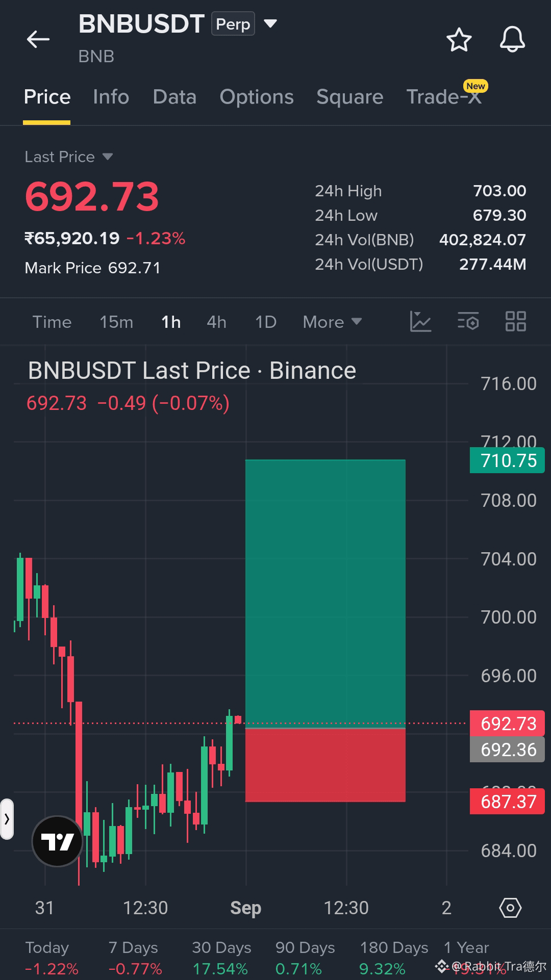Open chart settings hexagon icon
The width and height of the screenshot is (551, 980).
click(x=510, y=908)
